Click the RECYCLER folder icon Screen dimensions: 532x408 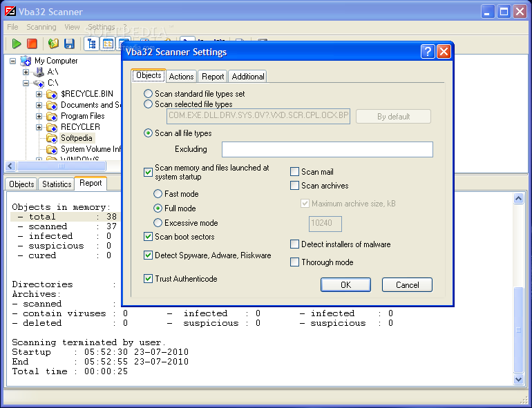[x=52, y=127]
